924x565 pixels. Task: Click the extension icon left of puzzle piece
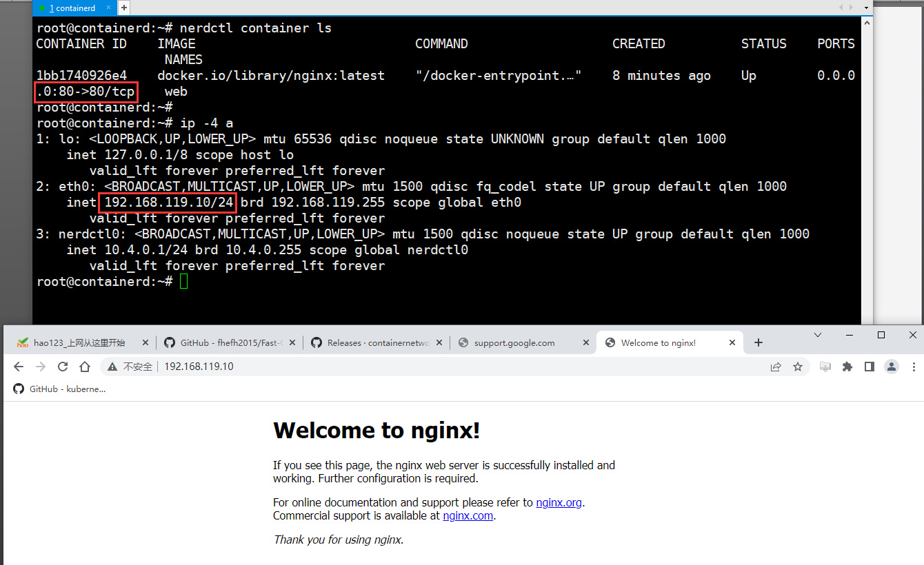825,367
